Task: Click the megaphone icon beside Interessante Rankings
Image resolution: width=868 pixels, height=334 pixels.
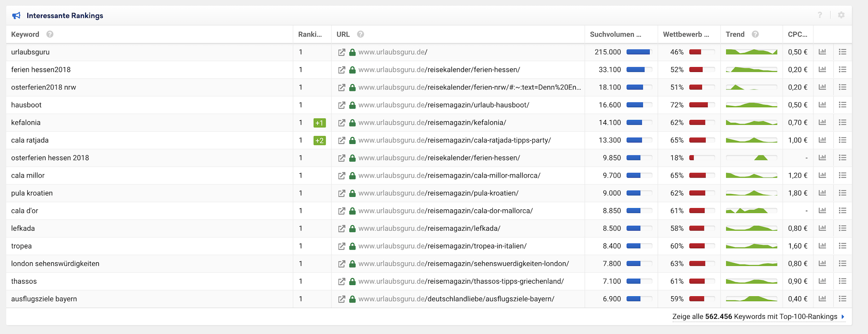Action: coord(16,16)
